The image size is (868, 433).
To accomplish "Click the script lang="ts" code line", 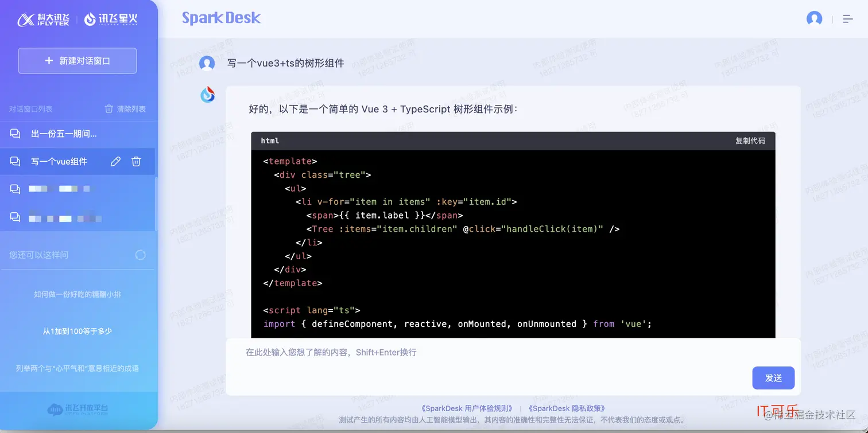I will [312, 310].
